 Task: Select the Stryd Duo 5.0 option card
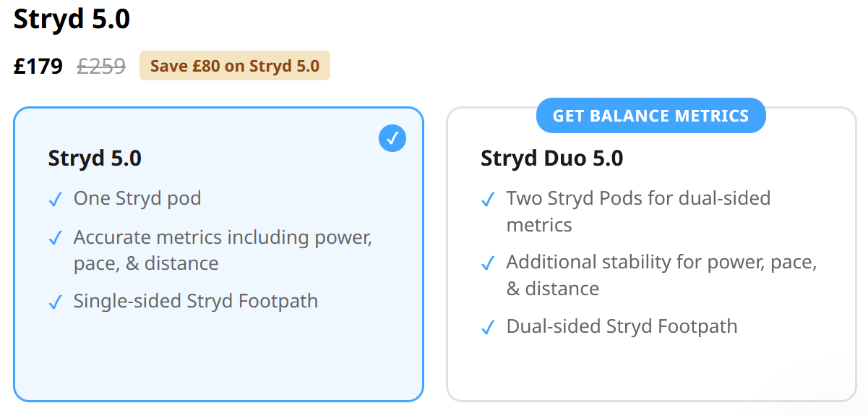pyautogui.click(x=650, y=369)
